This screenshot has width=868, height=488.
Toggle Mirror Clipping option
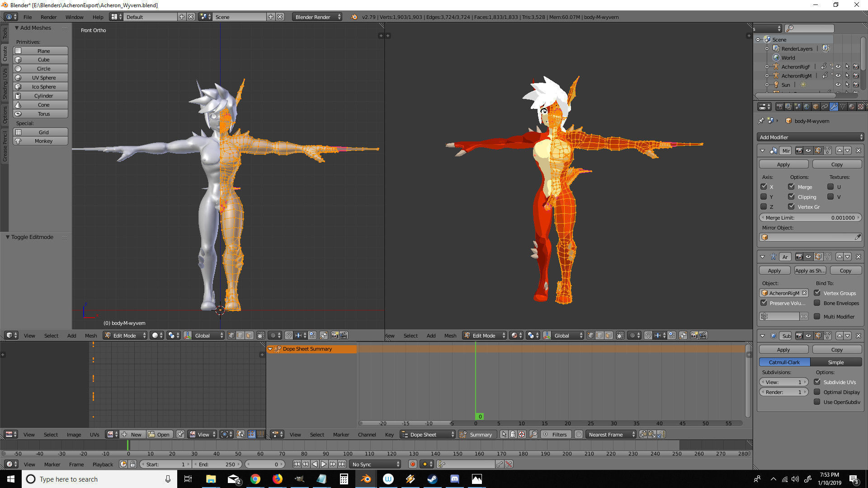coord(791,197)
